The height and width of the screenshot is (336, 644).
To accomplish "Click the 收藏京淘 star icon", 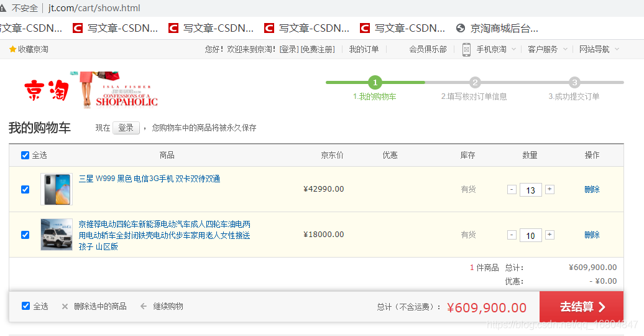I will click(x=12, y=49).
